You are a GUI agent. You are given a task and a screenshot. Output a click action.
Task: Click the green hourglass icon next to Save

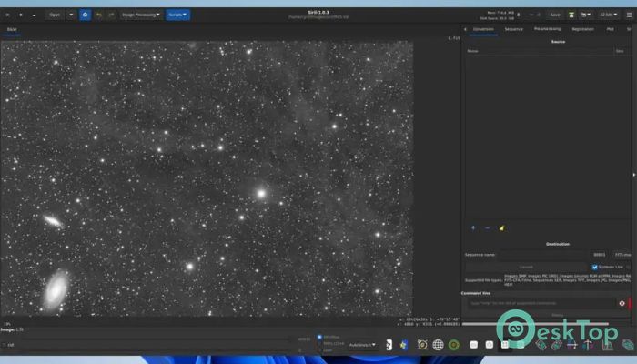(x=571, y=15)
